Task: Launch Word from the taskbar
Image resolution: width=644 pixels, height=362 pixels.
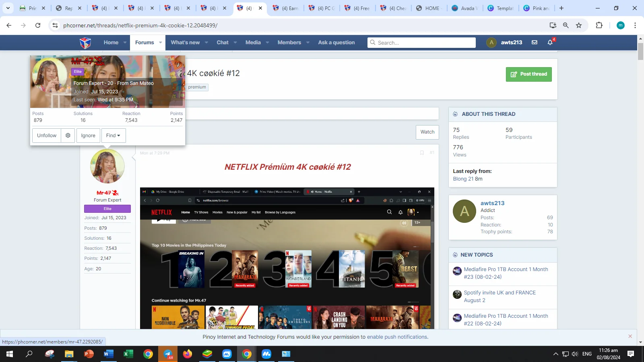Action: tap(109, 354)
